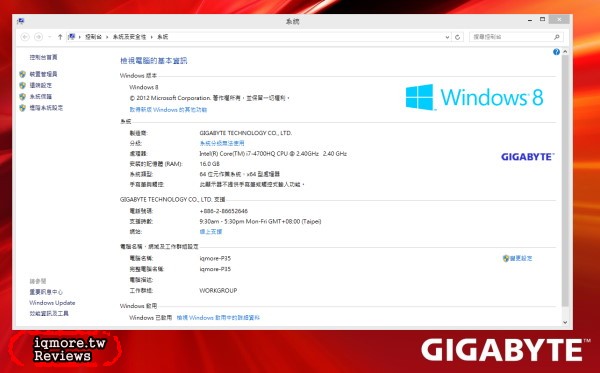Expand the address bar history dropdown
The height and width of the screenshot is (373, 600).
coord(447,37)
